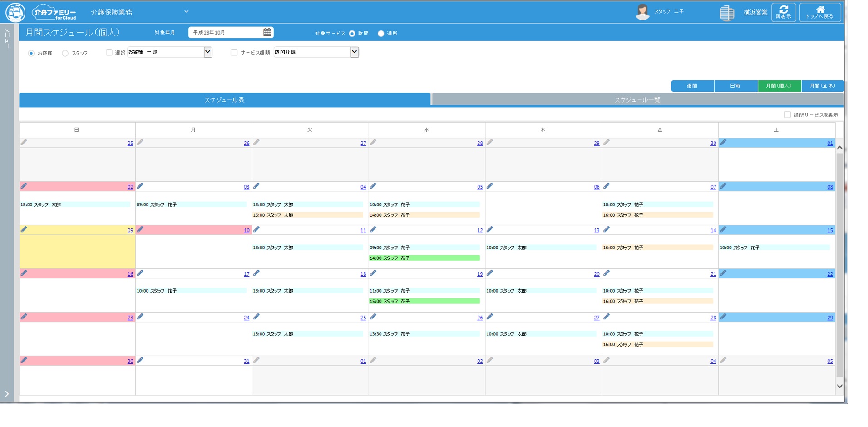Click the office building icon beside 横浜営業
This screenshot has width=868, height=427.
[x=726, y=13]
